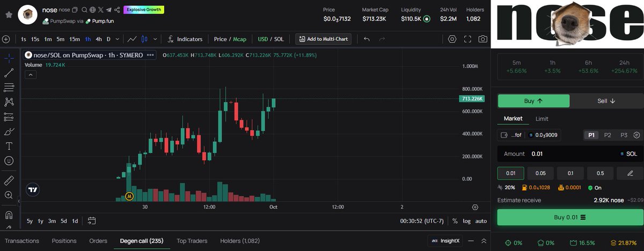Select the Fibonacci retracement tool
The height and width of the screenshot is (251, 644).
point(9,87)
